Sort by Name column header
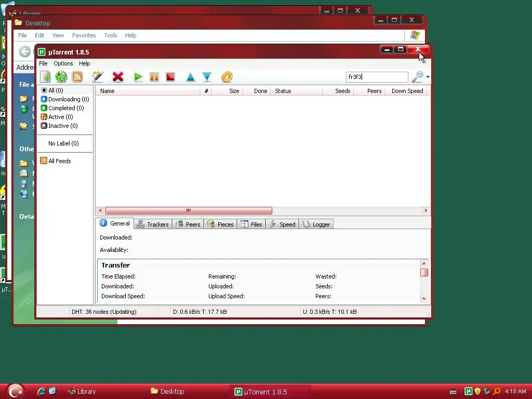Image resolution: width=532 pixels, height=399 pixels. [148, 91]
